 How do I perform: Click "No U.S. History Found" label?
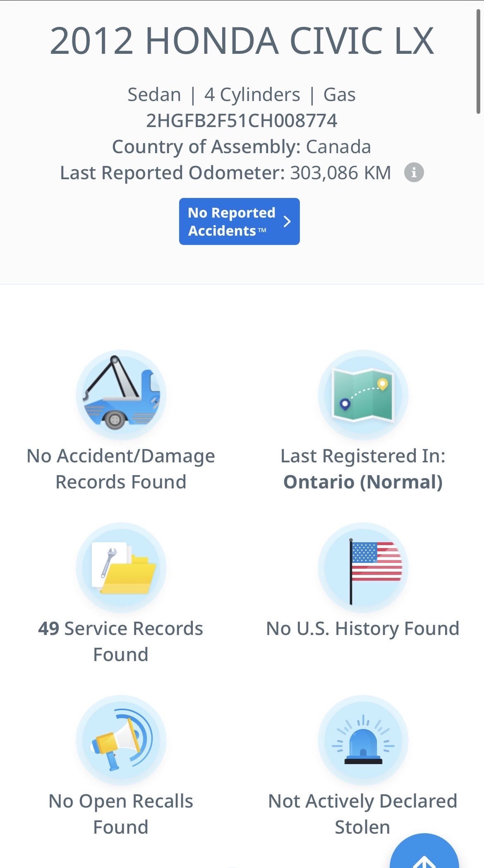(363, 628)
